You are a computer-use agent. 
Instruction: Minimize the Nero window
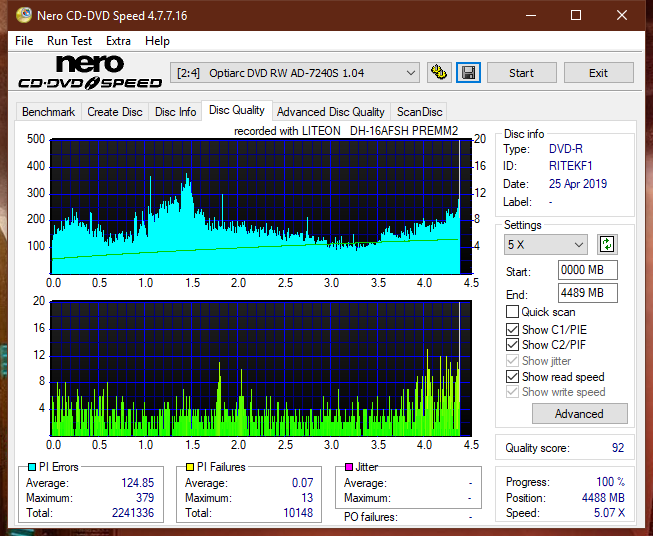tap(531, 15)
